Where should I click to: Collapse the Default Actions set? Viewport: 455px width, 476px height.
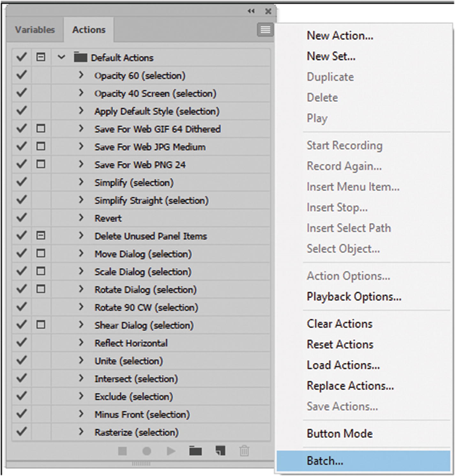(x=61, y=58)
